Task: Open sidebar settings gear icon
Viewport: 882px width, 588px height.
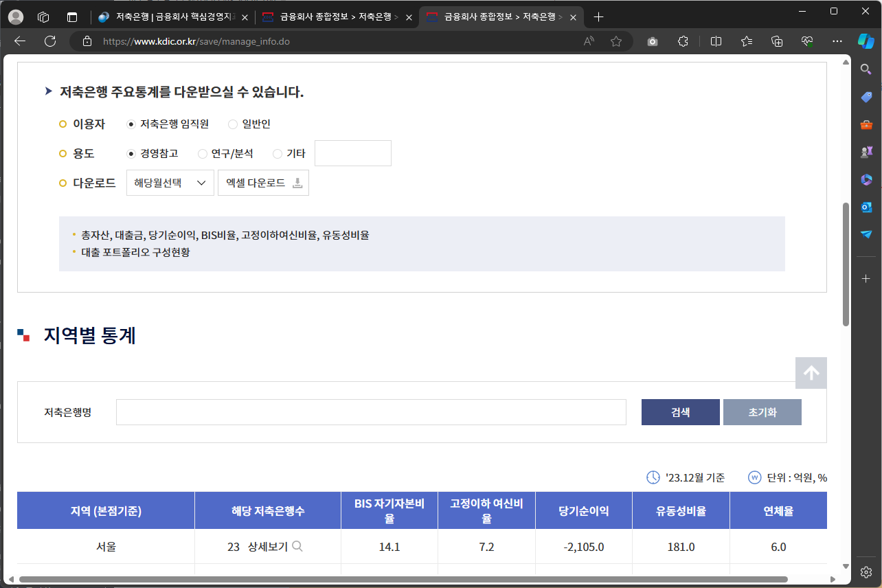Action: coord(866,572)
